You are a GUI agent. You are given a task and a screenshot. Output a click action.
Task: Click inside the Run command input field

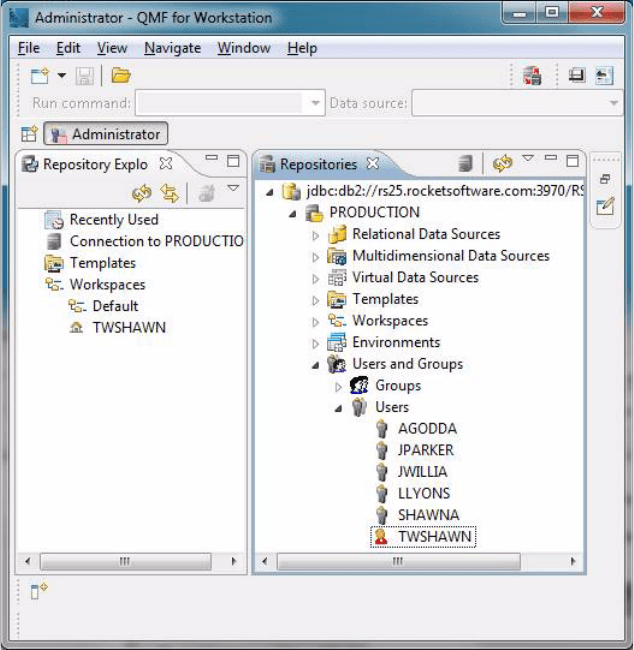(219, 103)
